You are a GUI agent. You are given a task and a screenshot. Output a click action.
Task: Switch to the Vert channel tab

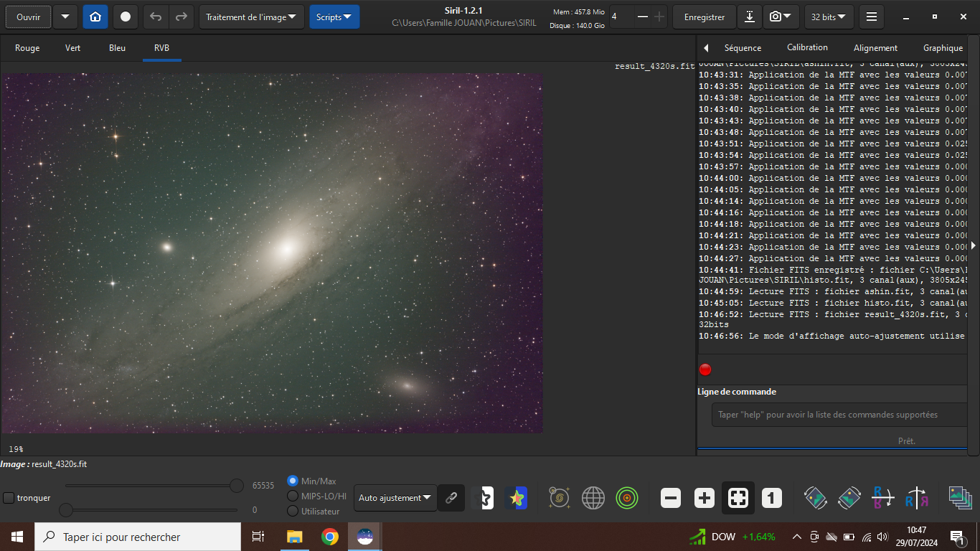73,48
